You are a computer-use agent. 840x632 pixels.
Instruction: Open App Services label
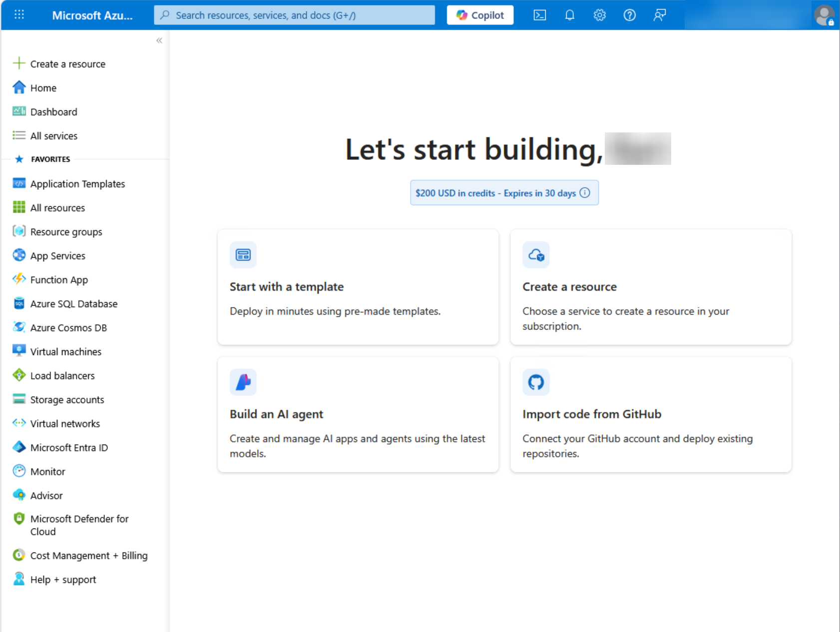(x=58, y=256)
